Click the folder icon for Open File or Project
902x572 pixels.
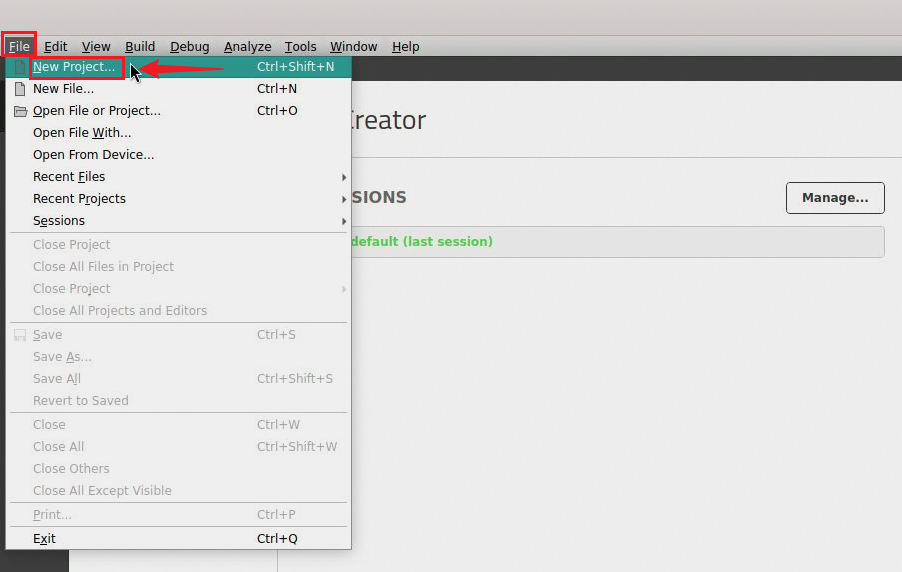20,111
